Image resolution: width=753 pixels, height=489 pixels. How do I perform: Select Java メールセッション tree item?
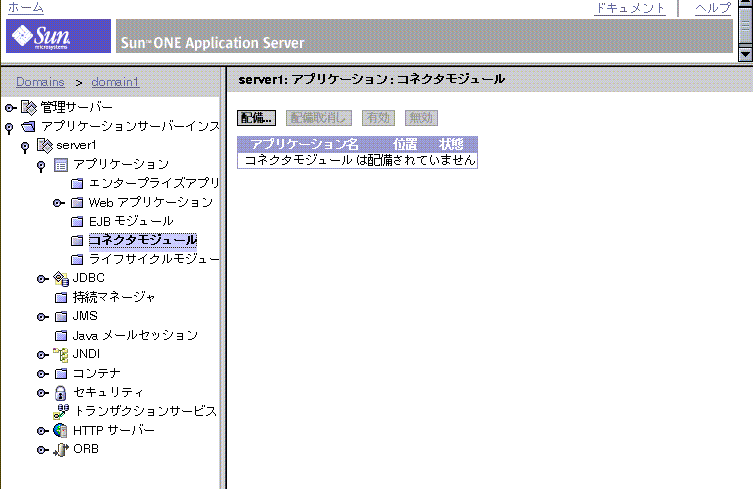click(x=135, y=335)
